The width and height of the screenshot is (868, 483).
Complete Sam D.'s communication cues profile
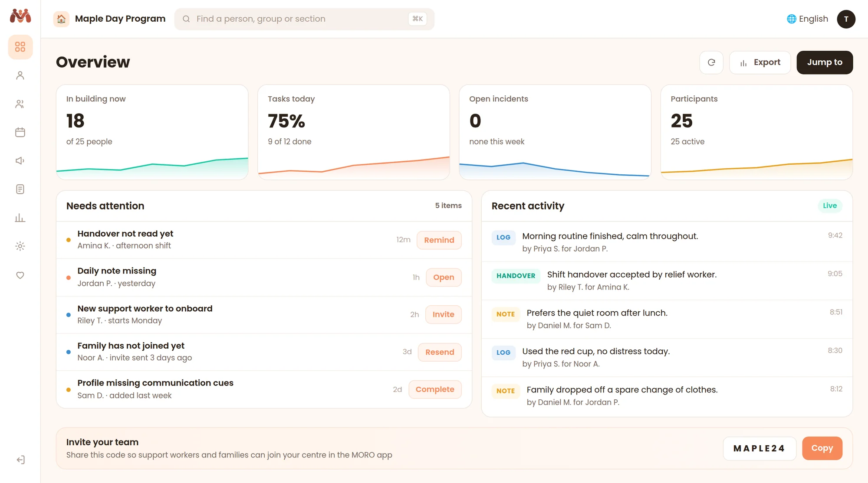click(435, 389)
